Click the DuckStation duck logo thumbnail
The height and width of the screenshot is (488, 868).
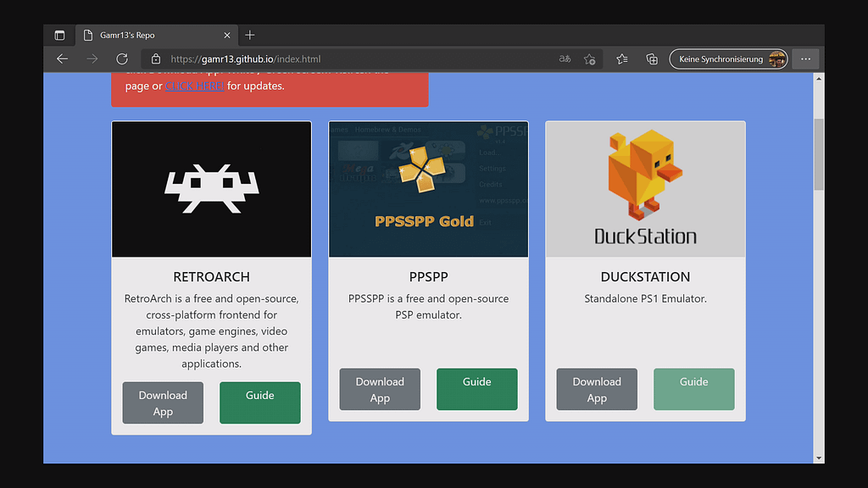pyautogui.click(x=645, y=189)
